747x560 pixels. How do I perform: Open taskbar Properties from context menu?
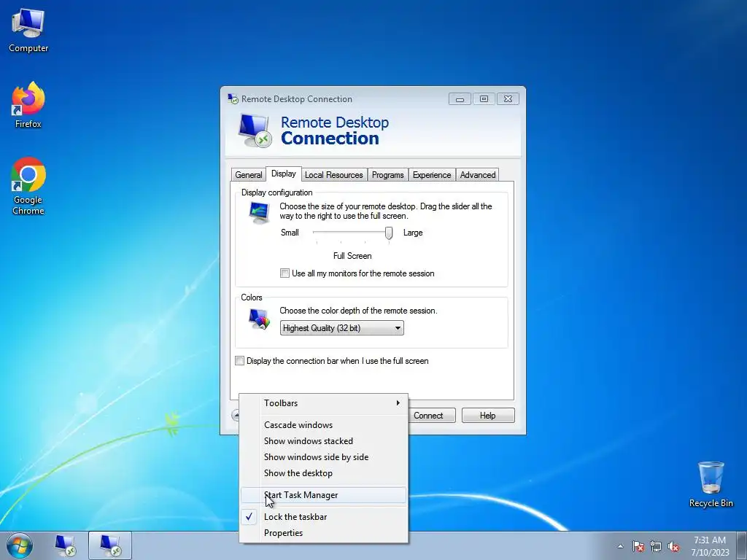323,533
